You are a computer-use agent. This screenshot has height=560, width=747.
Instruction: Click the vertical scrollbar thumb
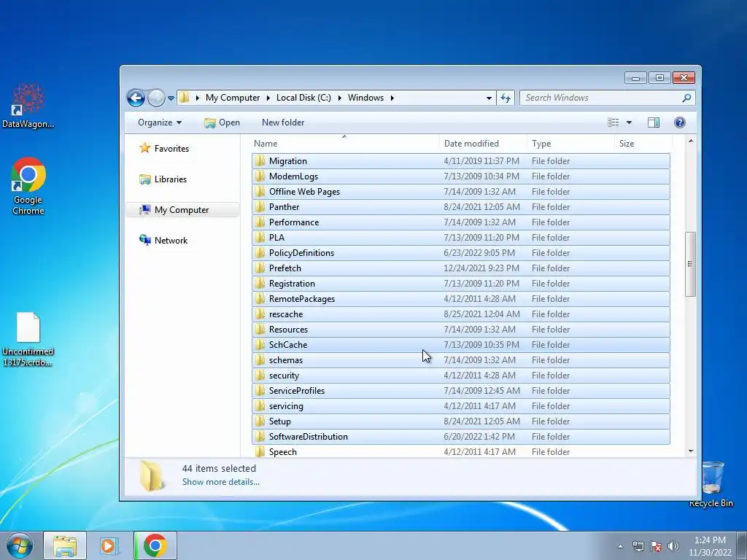pyautogui.click(x=690, y=264)
